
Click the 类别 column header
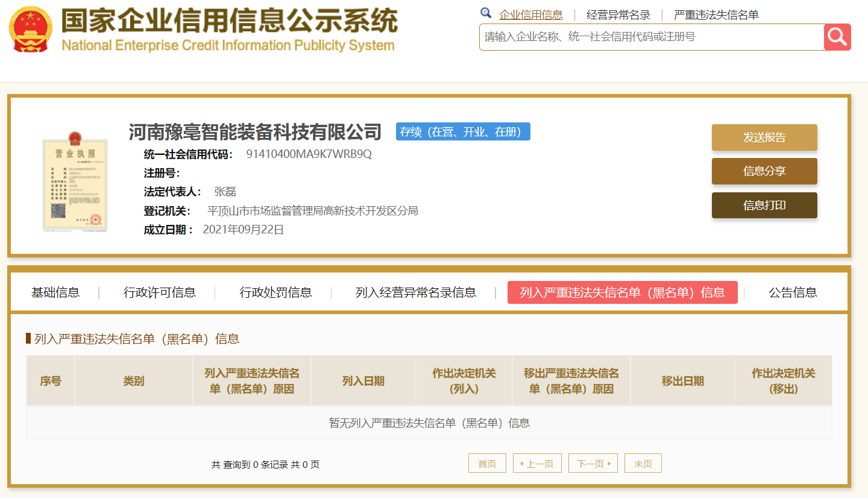[x=134, y=380]
